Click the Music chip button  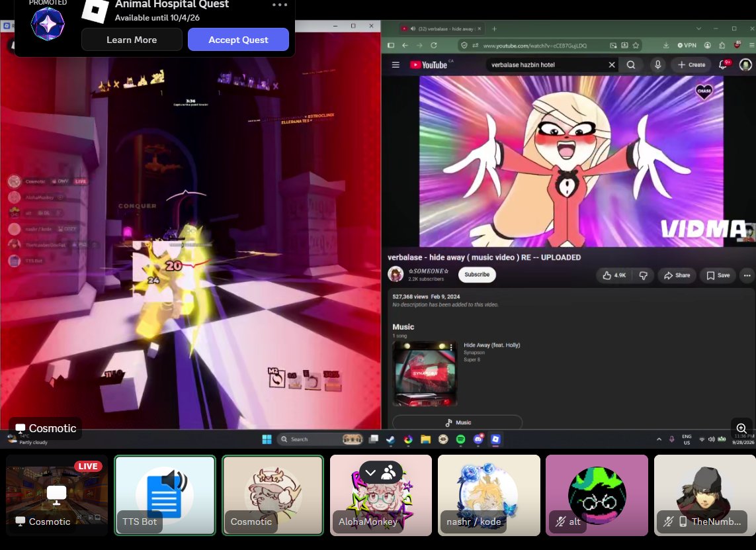tap(457, 422)
